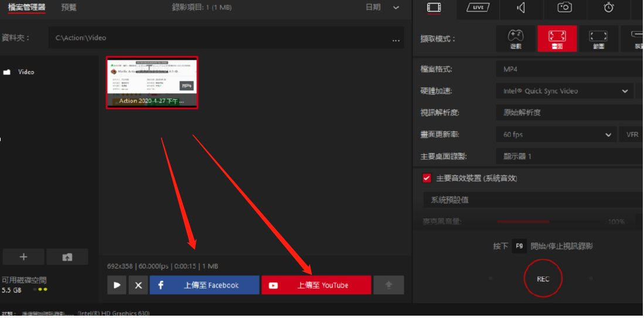Open the audio recording speaker tab
This screenshot has height=318, width=644.
pyautogui.click(x=522, y=8)
